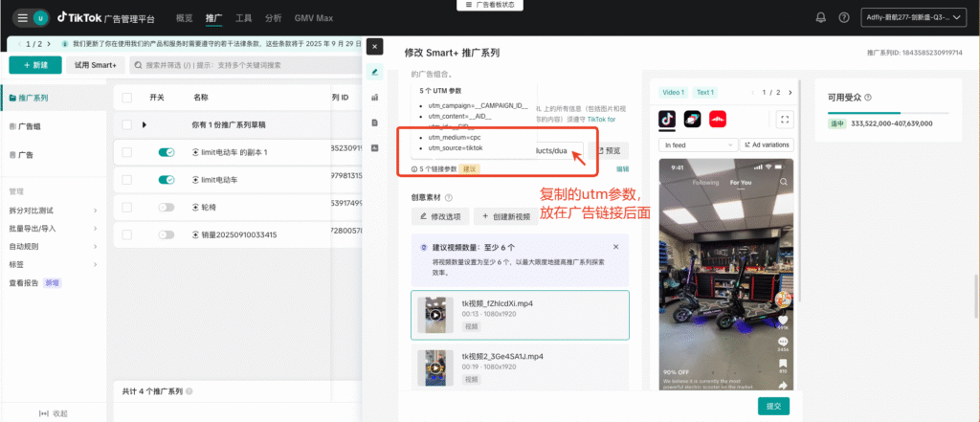Open the hamburger menu in the top bar
Screen dimensions: 980x422
pos(23,18)
